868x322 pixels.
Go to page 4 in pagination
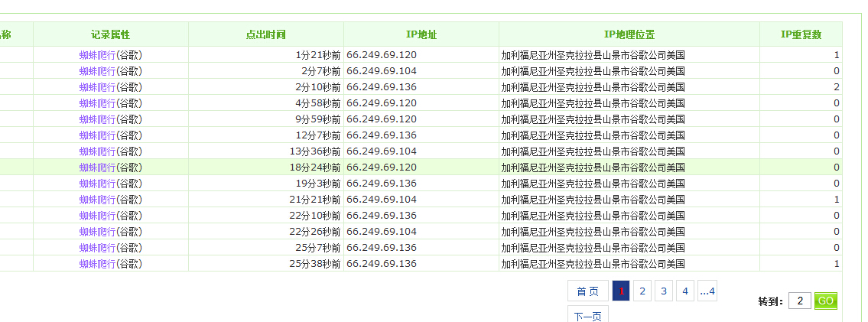pyautogui.click(x=684, y=291)
